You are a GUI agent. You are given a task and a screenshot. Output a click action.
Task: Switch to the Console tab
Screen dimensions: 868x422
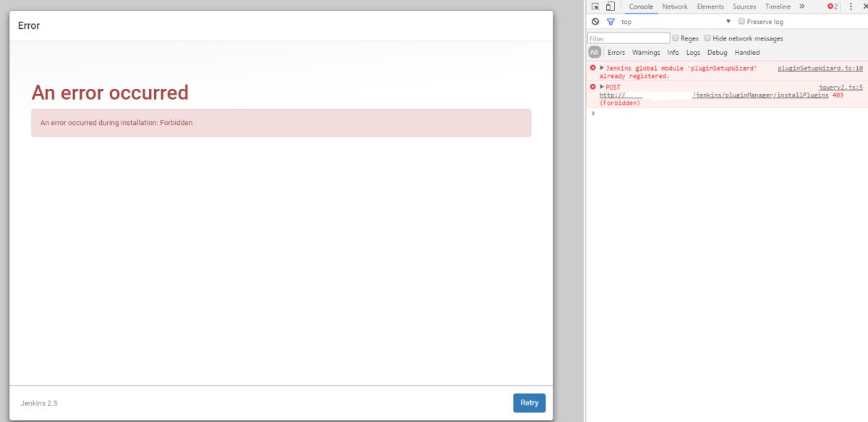pos(641,7)
